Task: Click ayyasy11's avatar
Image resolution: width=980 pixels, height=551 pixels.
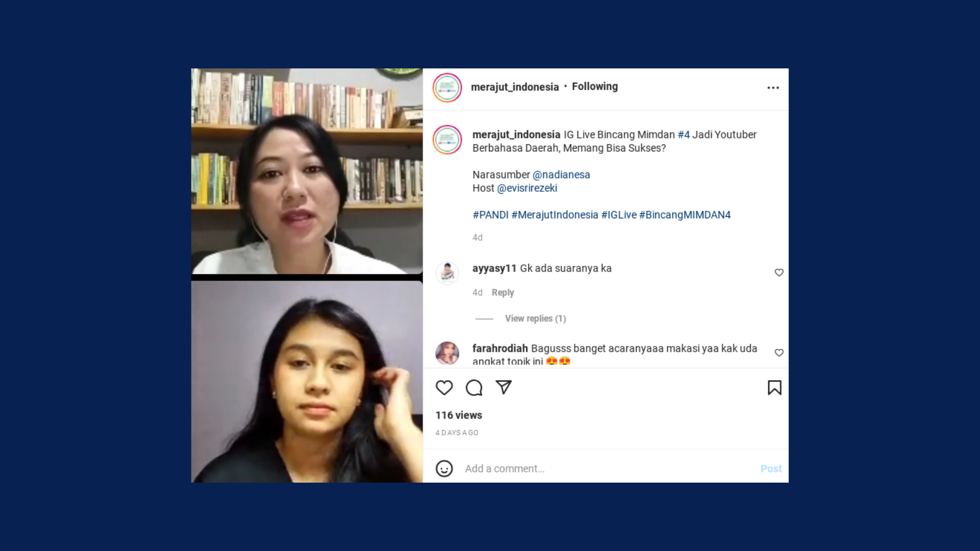Action: point(447,273)
